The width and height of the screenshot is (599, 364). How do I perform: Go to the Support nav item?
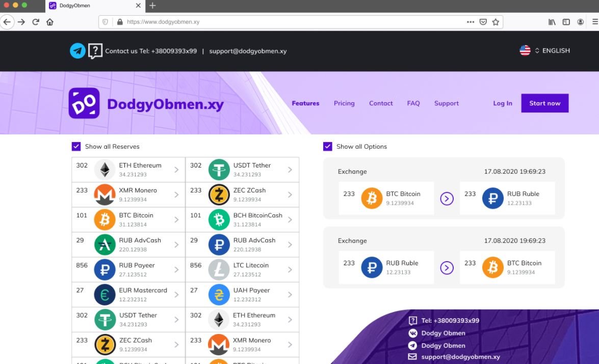point(447,103)
